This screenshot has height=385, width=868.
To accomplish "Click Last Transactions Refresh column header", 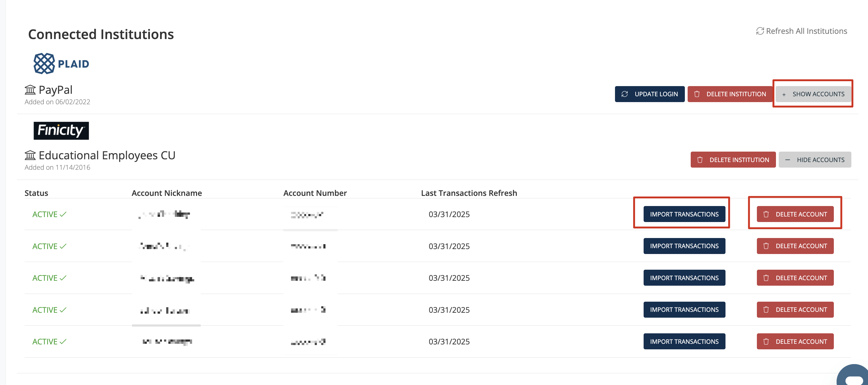I will pyautogui.click(x=469, y=193).
